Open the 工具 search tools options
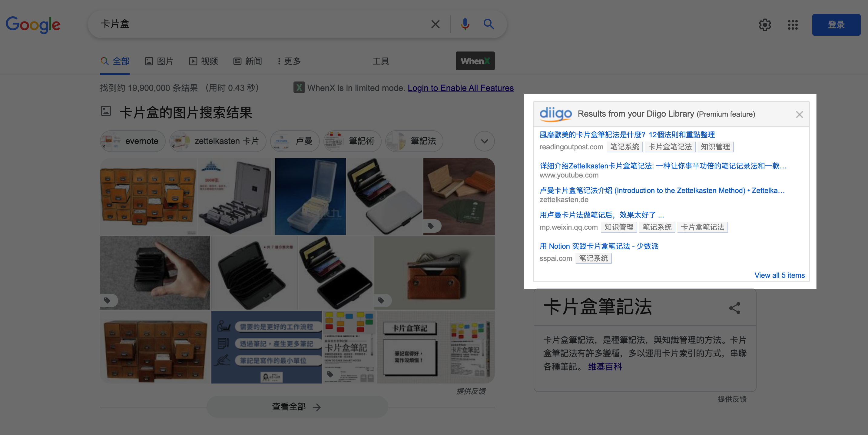The height and width of the screenshot is (435, 868). [380, 61]
